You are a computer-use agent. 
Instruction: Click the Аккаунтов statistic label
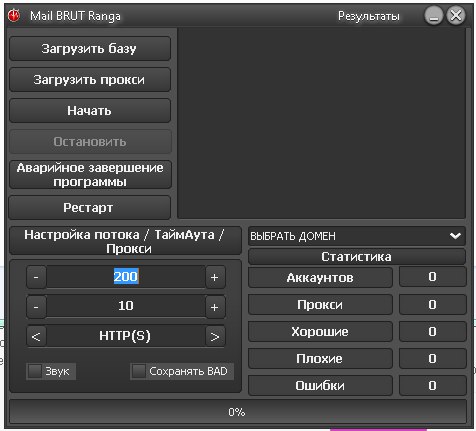click(320, 277)
